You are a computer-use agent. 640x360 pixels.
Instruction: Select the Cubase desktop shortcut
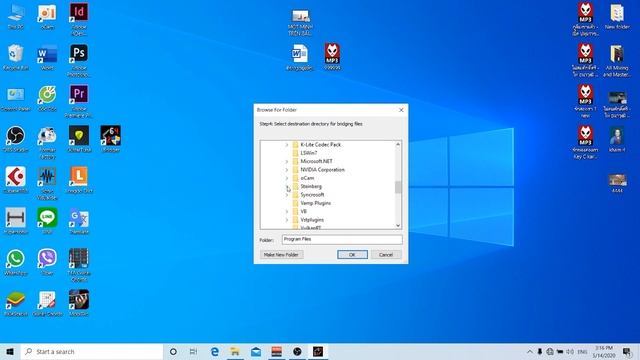point(16,180)
